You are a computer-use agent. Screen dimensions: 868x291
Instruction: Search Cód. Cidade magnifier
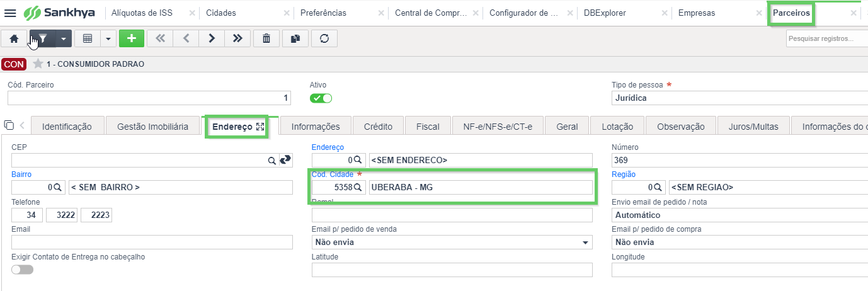click(357, 188)
